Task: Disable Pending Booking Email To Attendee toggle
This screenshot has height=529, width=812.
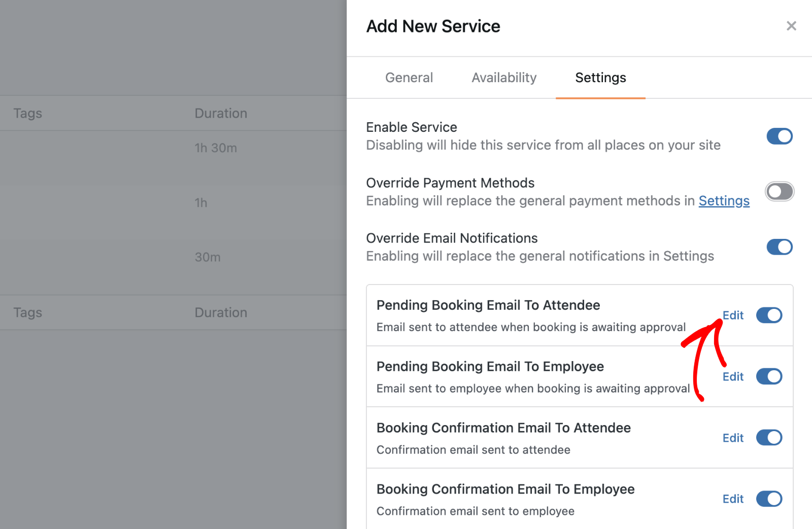Action: pos(769,315)
